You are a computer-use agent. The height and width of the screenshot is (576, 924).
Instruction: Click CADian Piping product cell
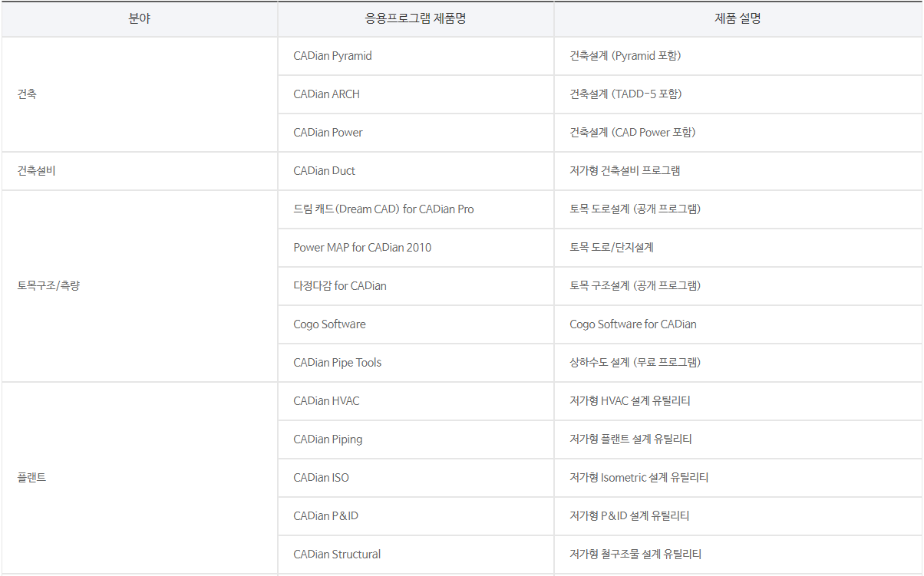[x=328, y=439]
